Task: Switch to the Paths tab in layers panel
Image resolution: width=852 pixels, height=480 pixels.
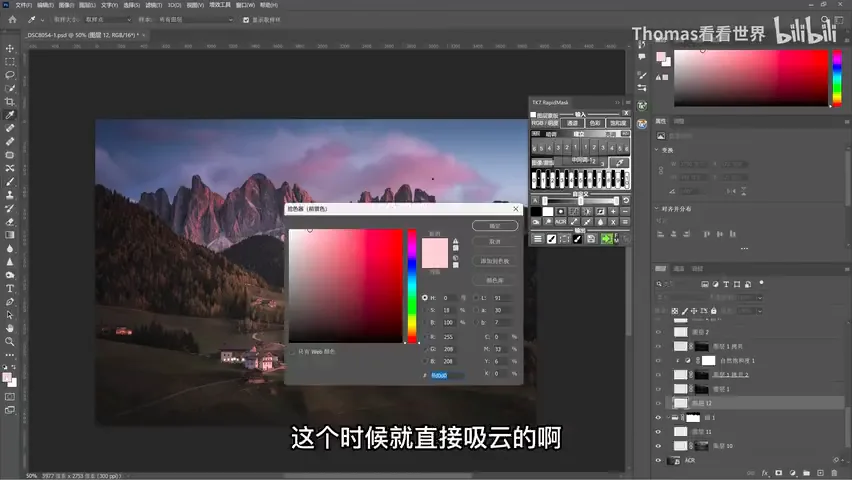Action: (697, 269)
